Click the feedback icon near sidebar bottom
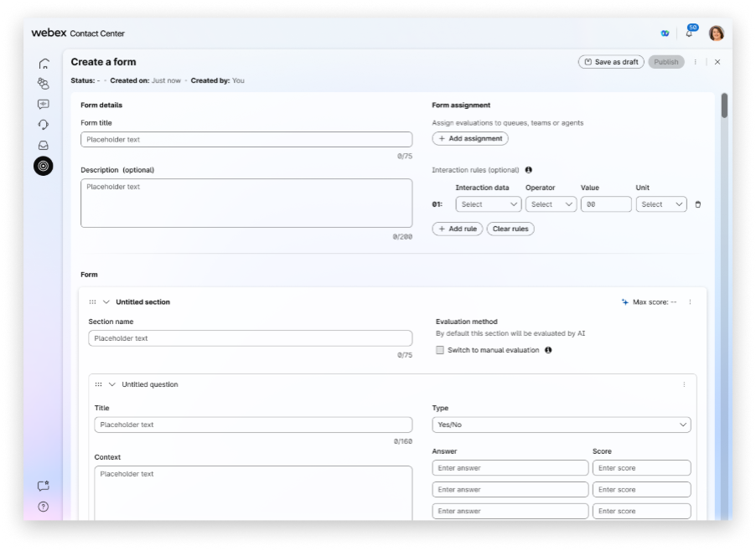The height and width of the screenshot is (551, 756). coord(44,484)
